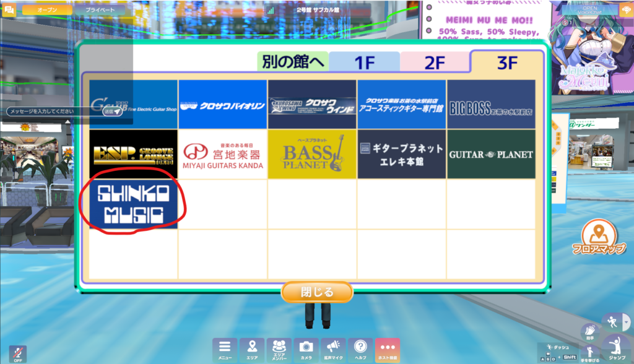Image resolution: width=634 pixels, height=364 pixels.
Task: Click the MEIMI MU ME MO!! heading
Action: (489, 20)
